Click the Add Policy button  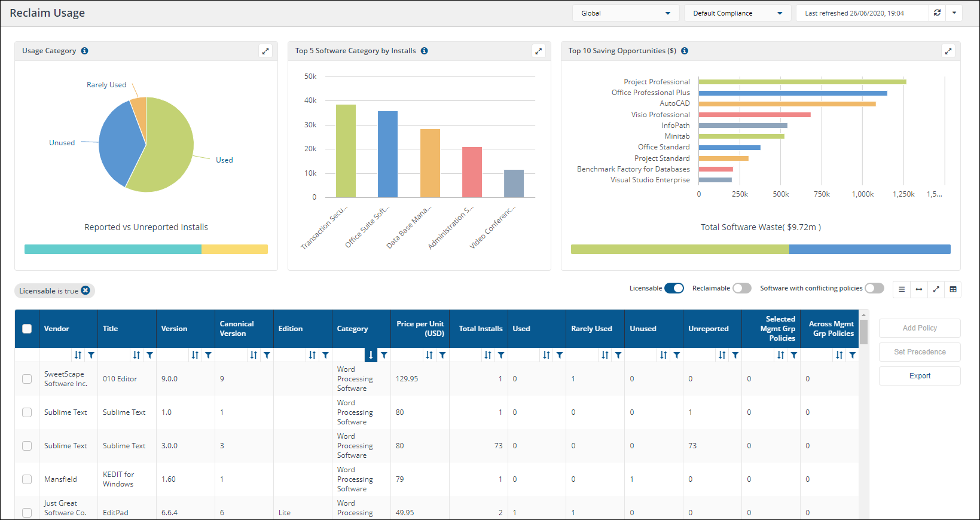tap(920, 328)
